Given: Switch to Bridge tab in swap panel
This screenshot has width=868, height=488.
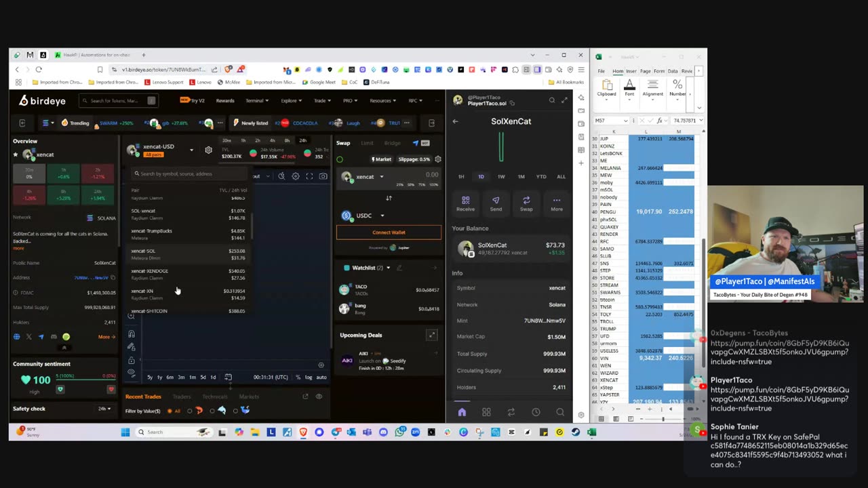Looking at the screenshot, I should click(x=392, y=143).
